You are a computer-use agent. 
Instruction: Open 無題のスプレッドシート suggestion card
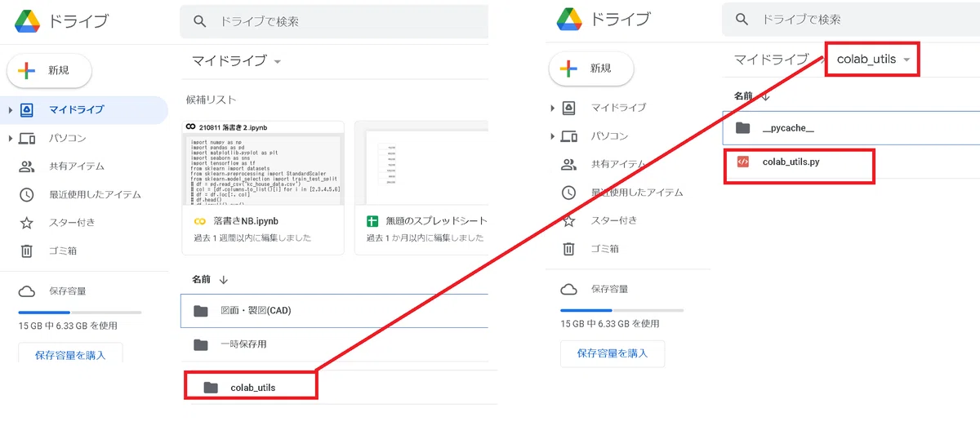pos(421,188)
